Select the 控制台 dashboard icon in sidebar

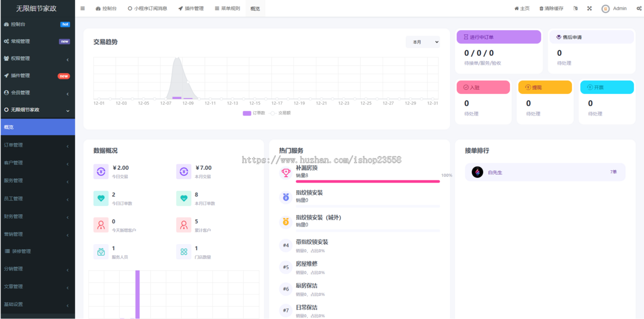point(8,24)
